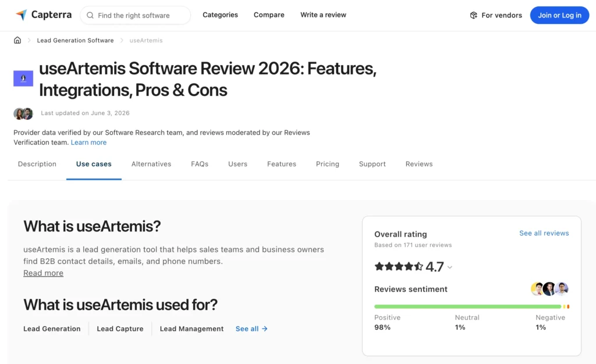
Task: Open the Compare menu item
Action: [x=269, y=15]
